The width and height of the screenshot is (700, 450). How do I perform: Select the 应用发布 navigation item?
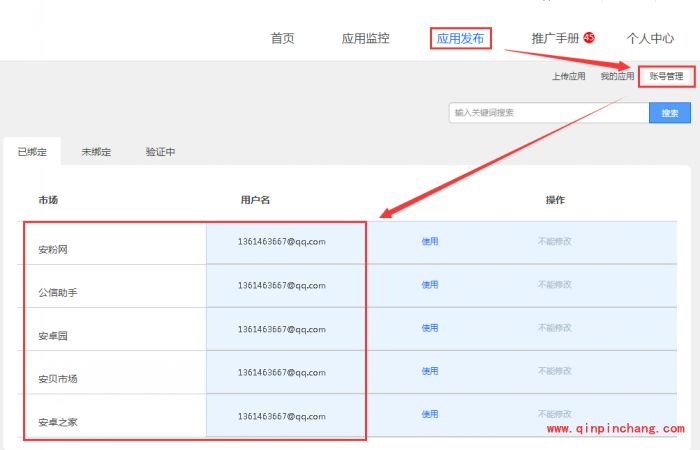click(460, 38)
